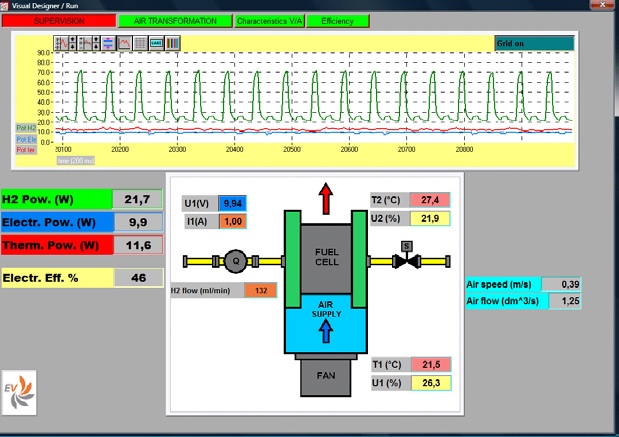Viewport: 619px width, 437px height.
Task: Click the H2 Pow. value 21,7
Action: 137,199
